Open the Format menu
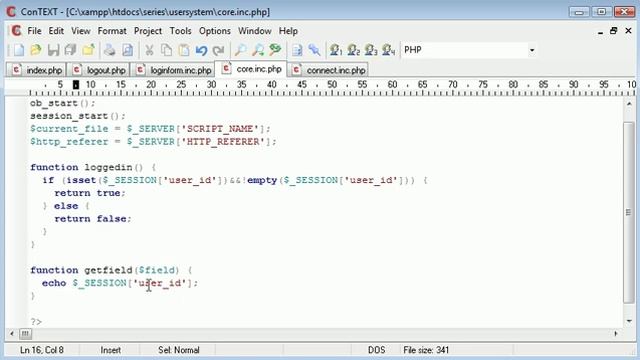Viewport: 640px width, 360px height. 112,31
